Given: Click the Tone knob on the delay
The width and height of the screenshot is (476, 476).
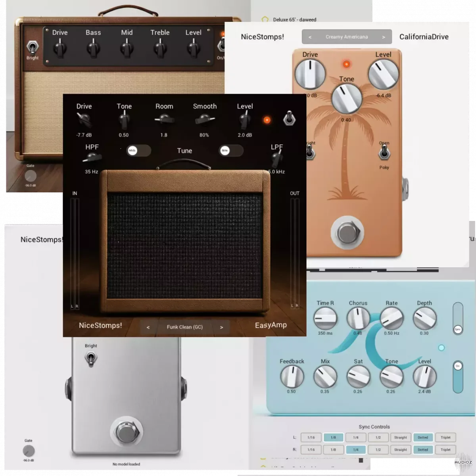Looking at the screenshot, I should click(392, 376).
